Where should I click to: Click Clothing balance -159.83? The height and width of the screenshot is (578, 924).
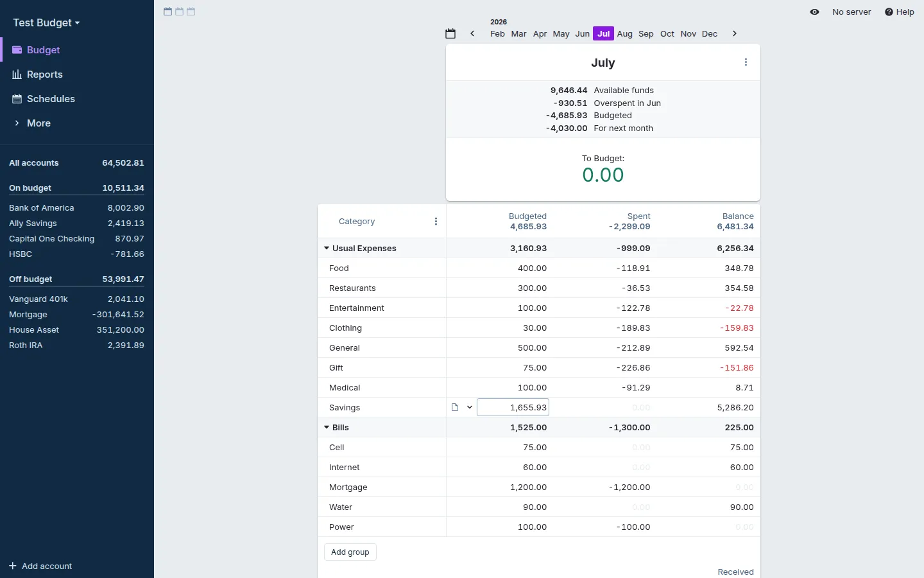tap(737, 328)
